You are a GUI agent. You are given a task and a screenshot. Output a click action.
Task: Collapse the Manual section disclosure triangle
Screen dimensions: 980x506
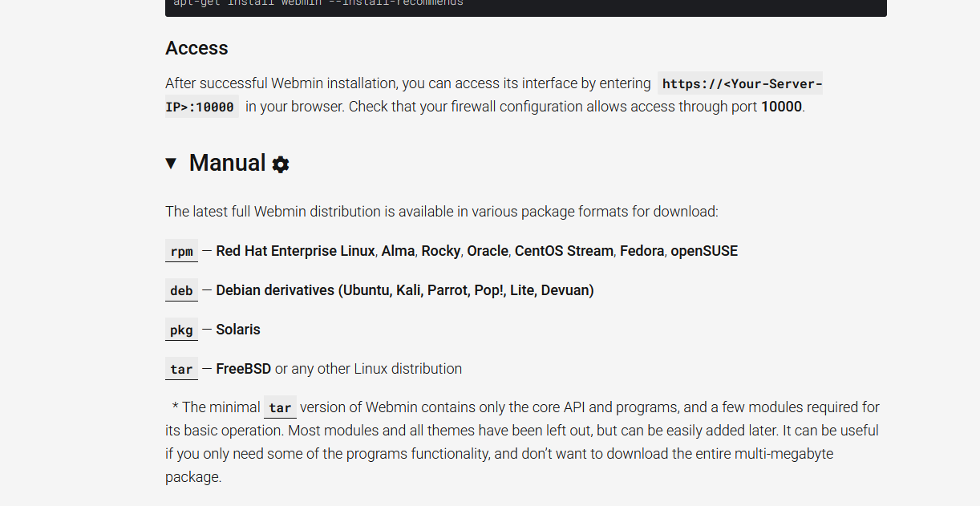click(171, 164)
